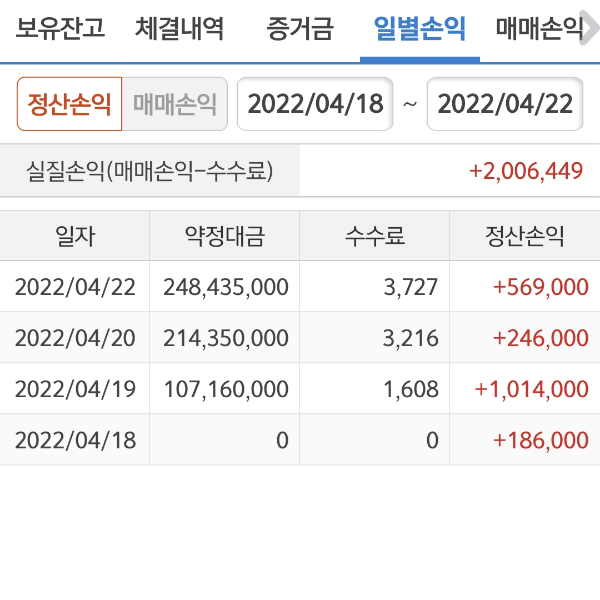Image resolution: width=600 pixels, height=600 pixels.
Task: Sort by the 일자 column header
Action: click(75, 237)
